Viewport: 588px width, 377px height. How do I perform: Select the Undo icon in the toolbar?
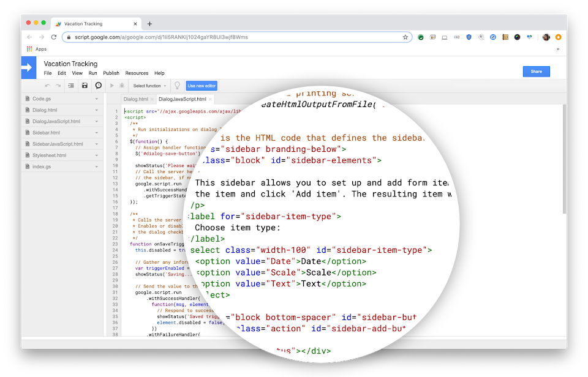tap(48, 85)
